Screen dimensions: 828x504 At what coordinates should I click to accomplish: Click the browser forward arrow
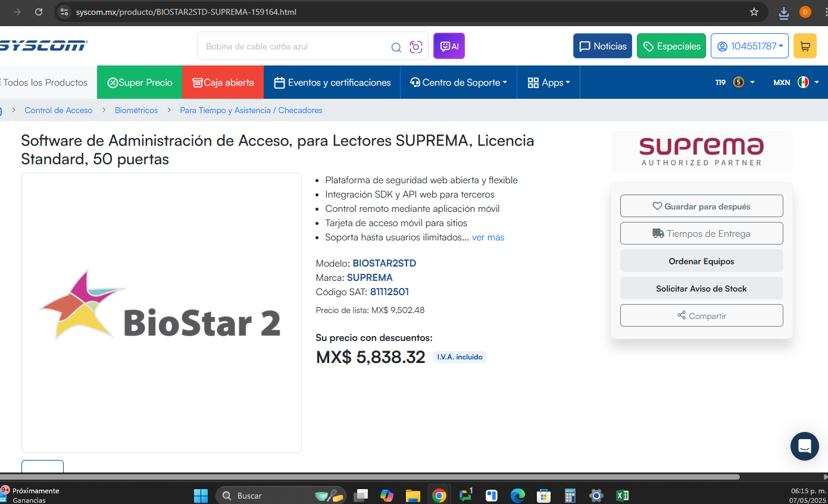17,12
